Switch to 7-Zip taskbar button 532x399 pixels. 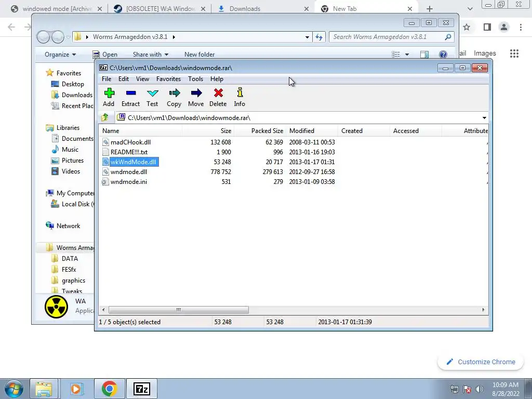142,389
